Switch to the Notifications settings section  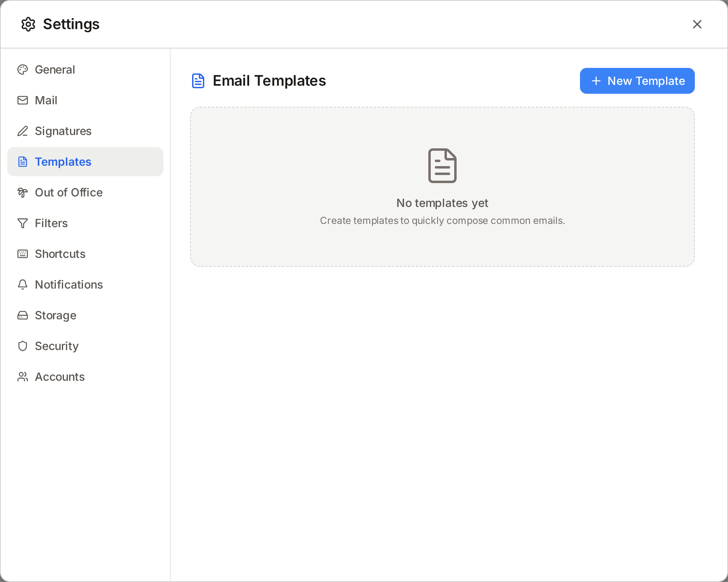click(69, 285)
